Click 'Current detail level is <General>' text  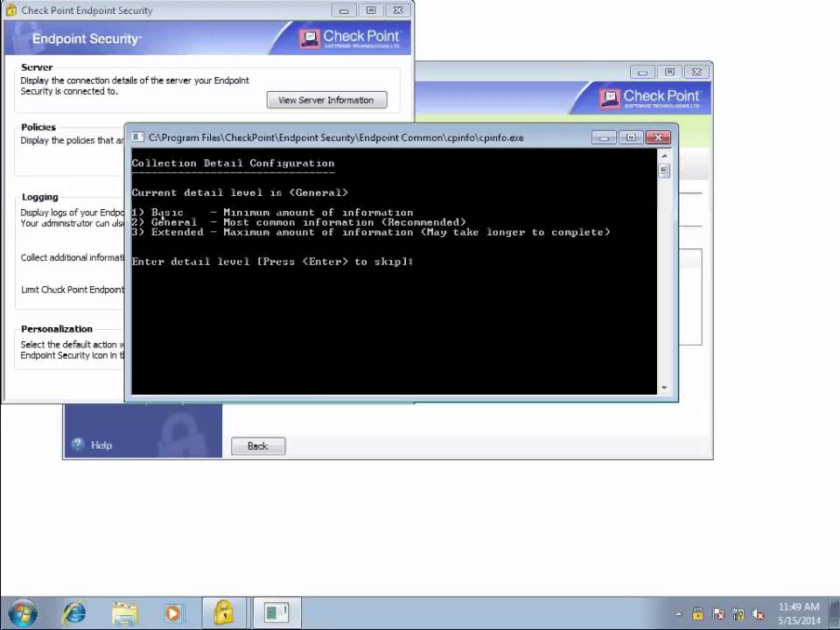[240, 192]
